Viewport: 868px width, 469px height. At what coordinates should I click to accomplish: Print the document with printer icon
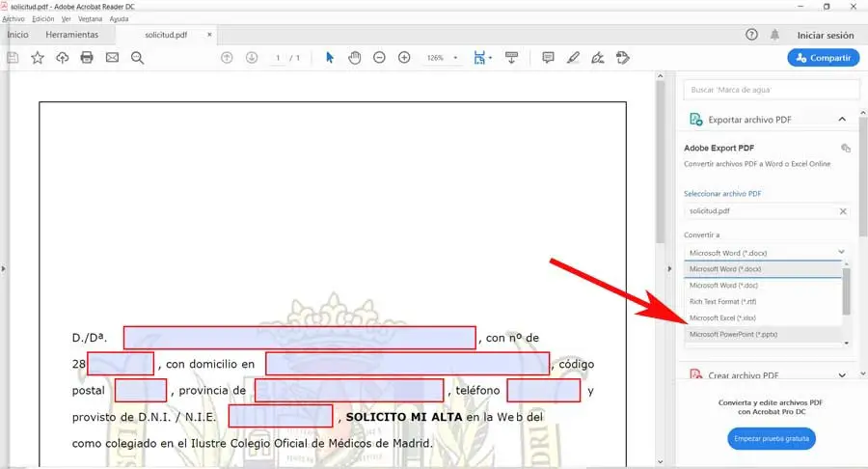87,58
